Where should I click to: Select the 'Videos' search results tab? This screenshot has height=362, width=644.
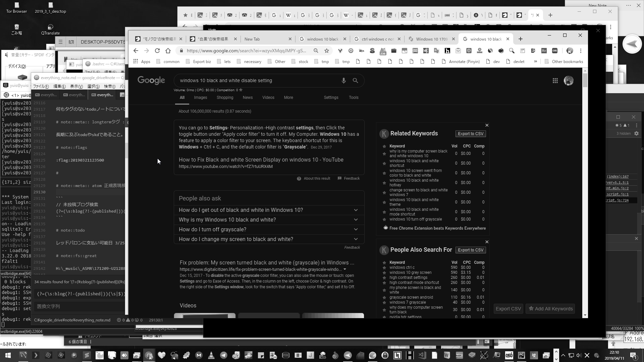[268, 97]
